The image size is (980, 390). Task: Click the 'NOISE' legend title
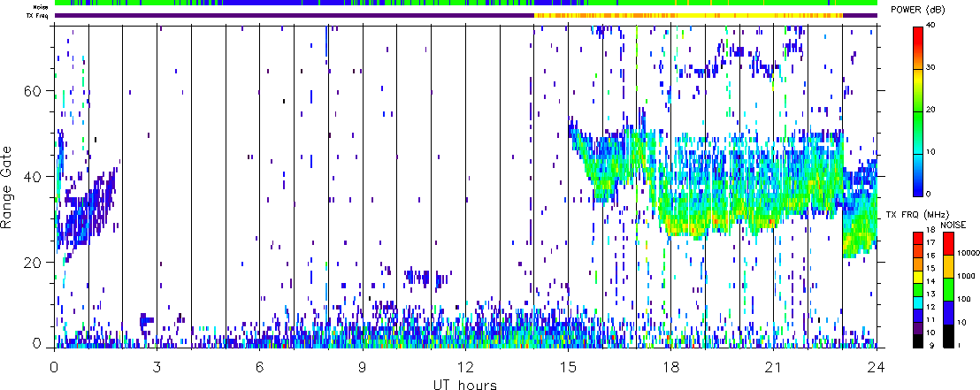pos(953,225)
